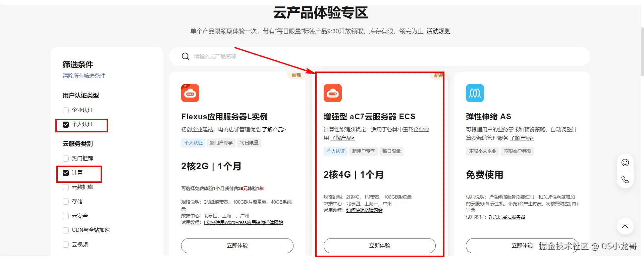Click 不限客户等级 tag in AS card
This screenshot has height=258, width=644.
click(517, 151)
